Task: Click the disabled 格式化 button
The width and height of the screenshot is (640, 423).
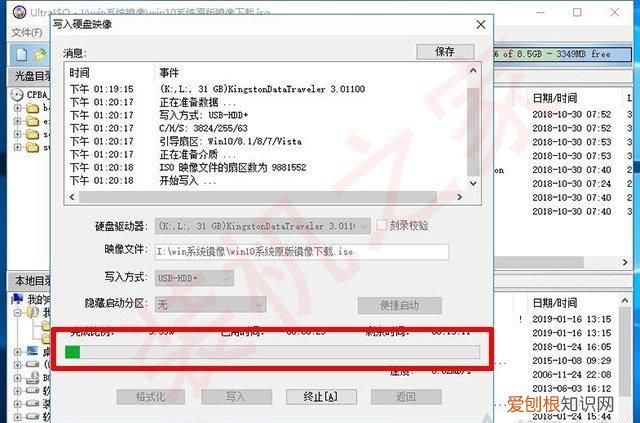Action: pos(151,396)
